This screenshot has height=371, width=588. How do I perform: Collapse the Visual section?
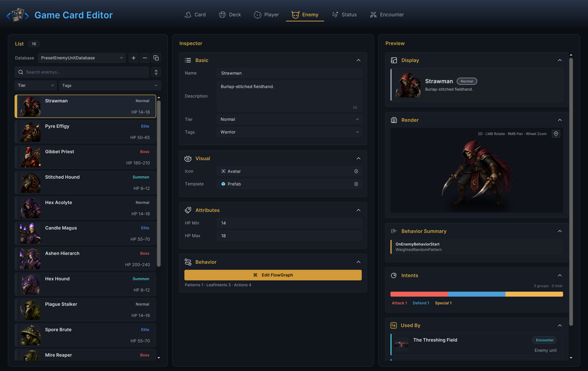point(358,158)
